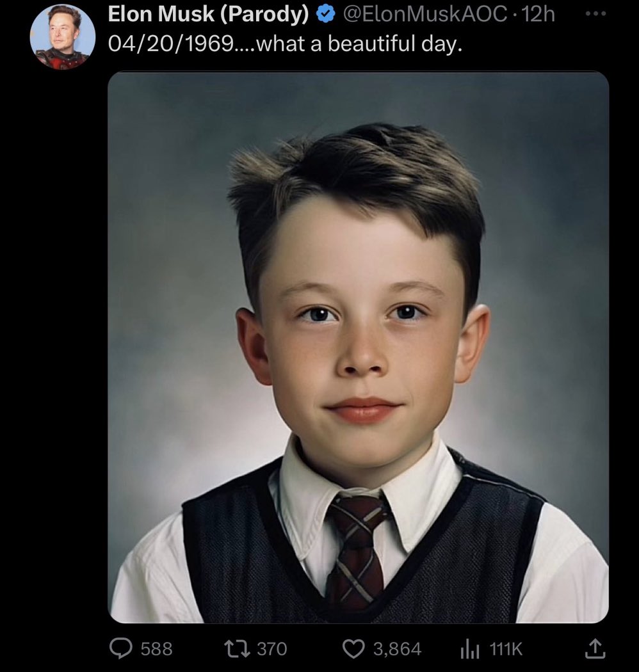Select the word 'Parody' in the name

click(264, 15)
